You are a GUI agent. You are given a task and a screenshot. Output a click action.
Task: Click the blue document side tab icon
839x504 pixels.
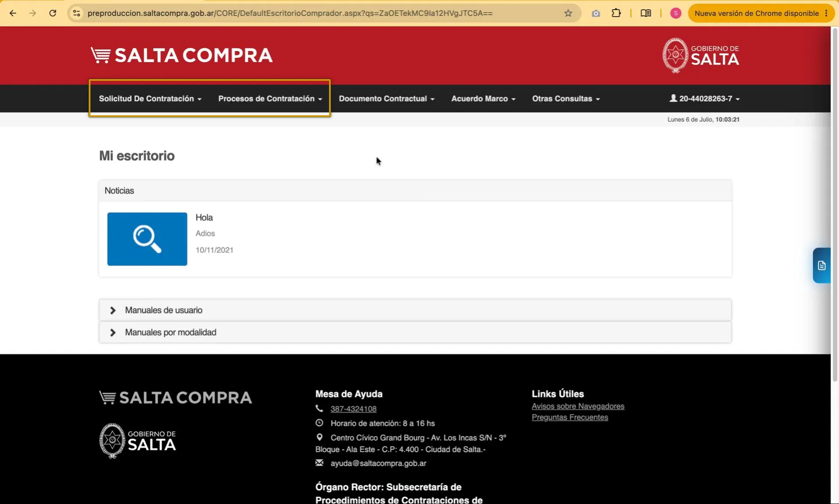pos(822,266)
